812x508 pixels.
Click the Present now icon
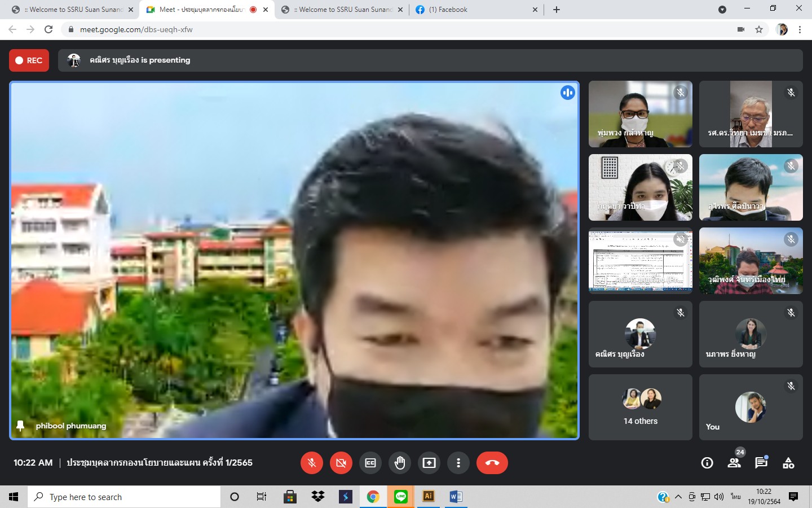point(429,463)
